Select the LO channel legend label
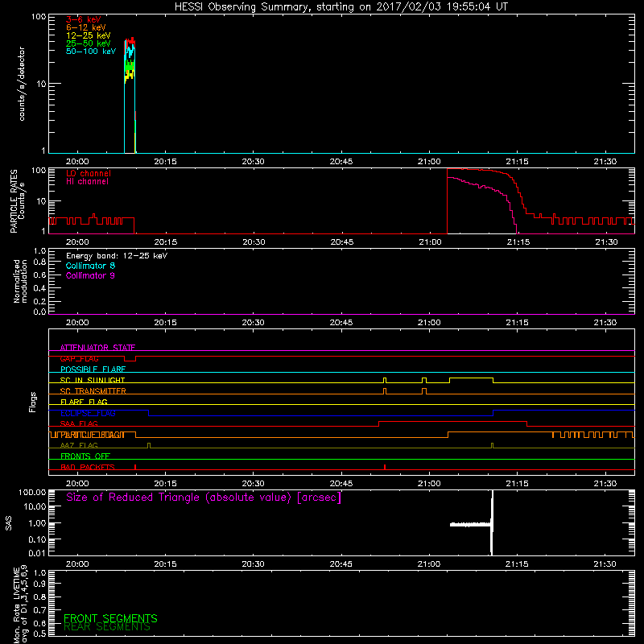 tap(89, 173)
